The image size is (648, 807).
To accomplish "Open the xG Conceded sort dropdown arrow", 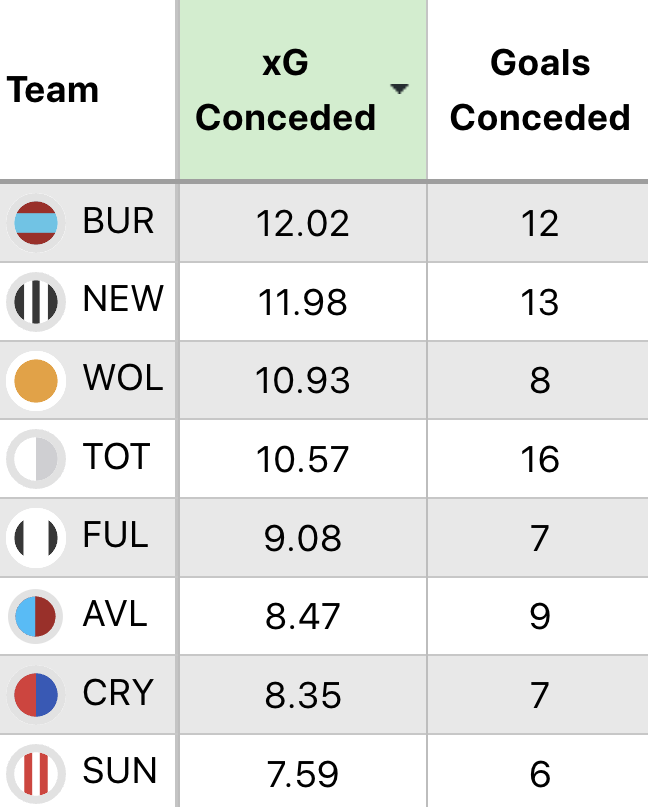I will [400, 89].
